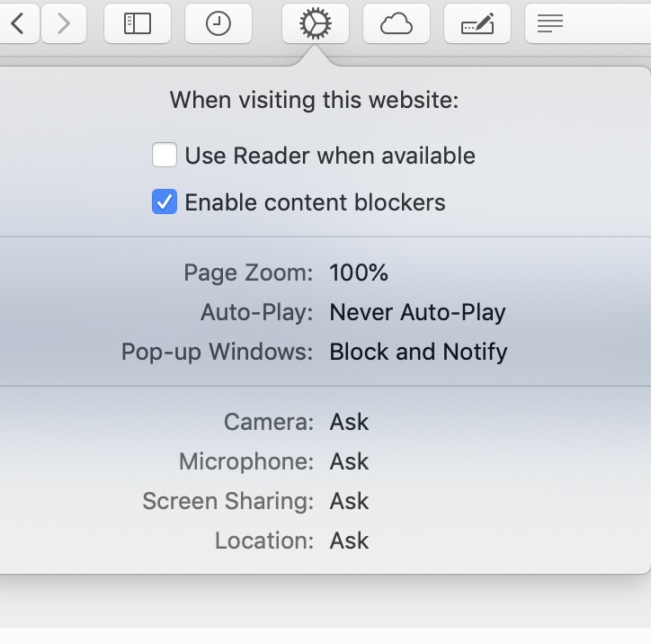Image resolution: width=651 pixels, height=644 pixels.
Task: Go forward to the next page
Action: 62,23
